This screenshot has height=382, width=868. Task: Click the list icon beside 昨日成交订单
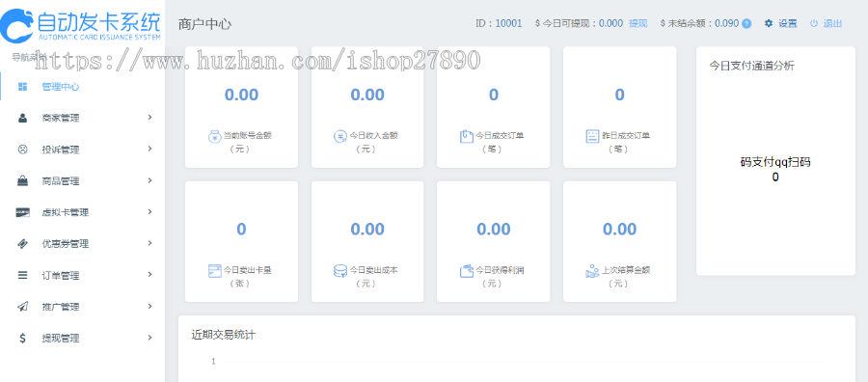pos(592,136)
